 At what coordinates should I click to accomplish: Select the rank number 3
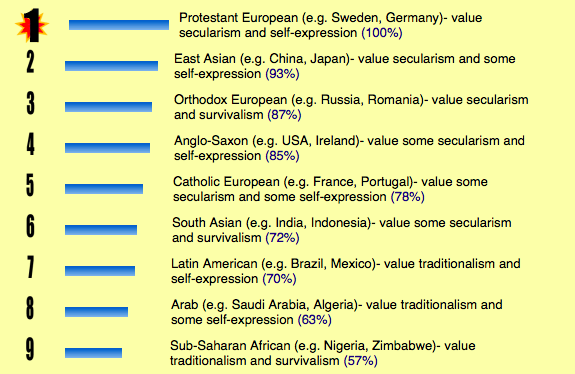coord(30,103)
